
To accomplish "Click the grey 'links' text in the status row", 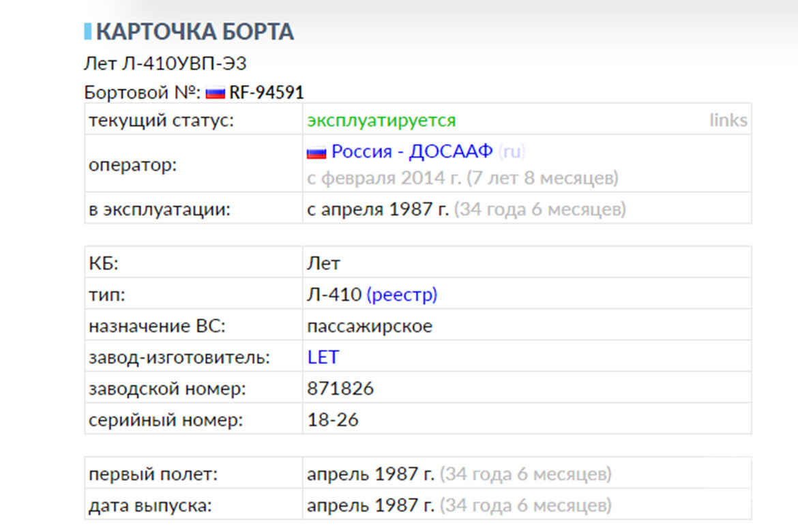I will [x=728, y=121].
